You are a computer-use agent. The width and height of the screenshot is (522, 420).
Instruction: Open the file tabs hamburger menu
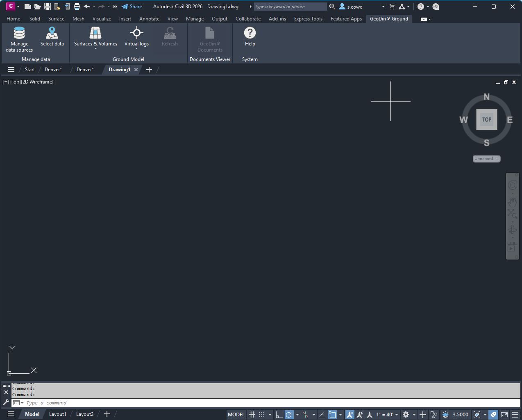click(x=11, y=70)
